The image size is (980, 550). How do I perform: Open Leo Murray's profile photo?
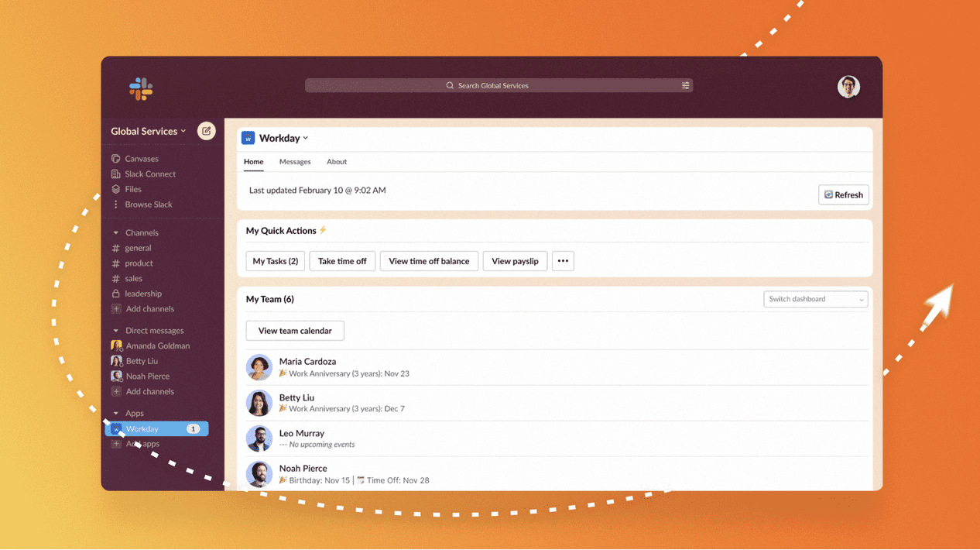coord(259,438)
